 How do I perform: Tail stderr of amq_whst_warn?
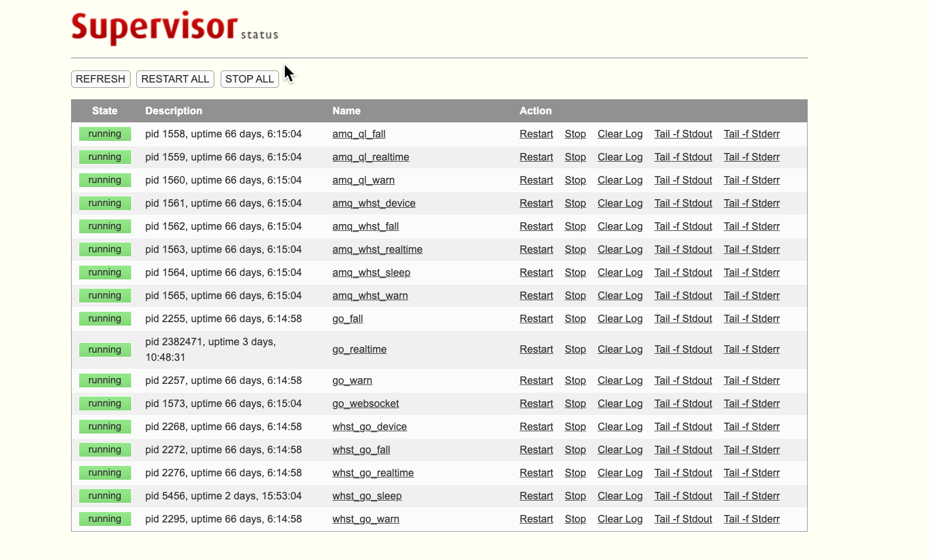pyautogui.click(x=752, y=296)
